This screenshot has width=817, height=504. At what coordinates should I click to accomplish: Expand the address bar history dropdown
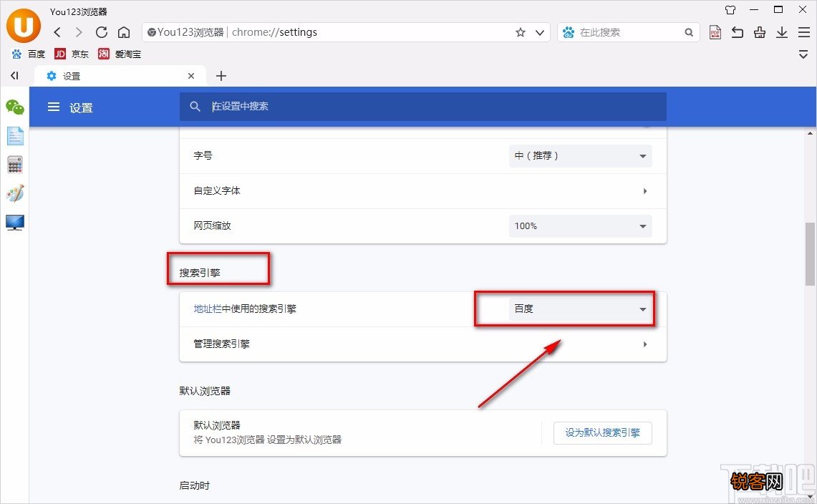click(x=540, y=32)
